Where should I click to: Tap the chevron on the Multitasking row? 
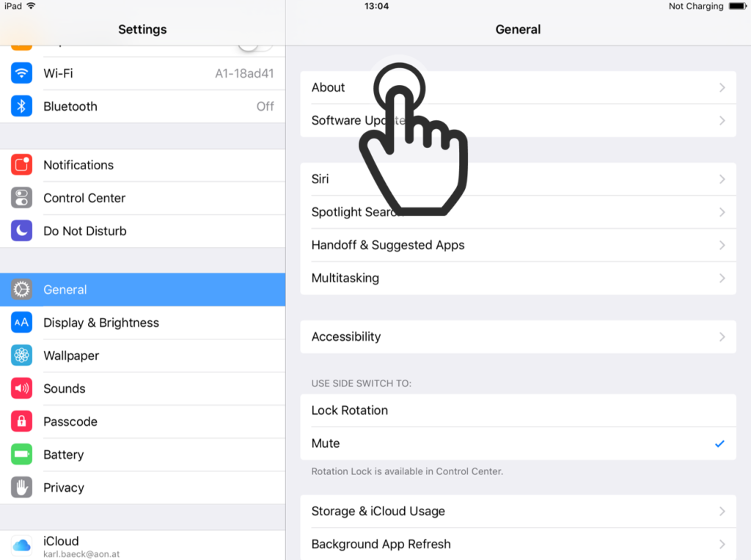[x=722, y=278]
